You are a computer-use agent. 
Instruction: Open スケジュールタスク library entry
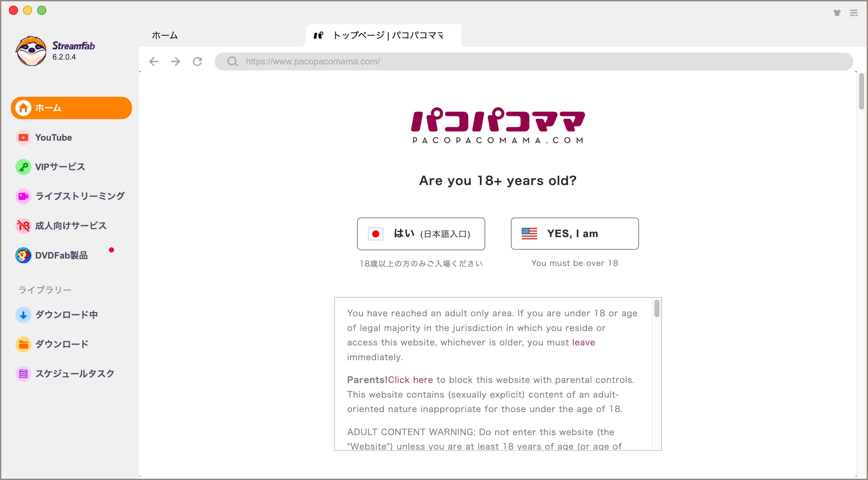[x=75, y=374]
